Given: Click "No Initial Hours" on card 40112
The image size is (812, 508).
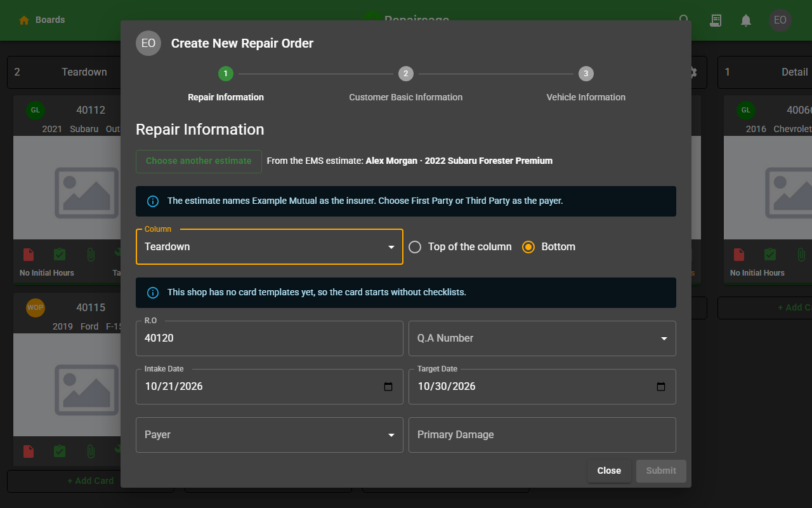Looking at the screenshot, I should (x=47, y=273).
